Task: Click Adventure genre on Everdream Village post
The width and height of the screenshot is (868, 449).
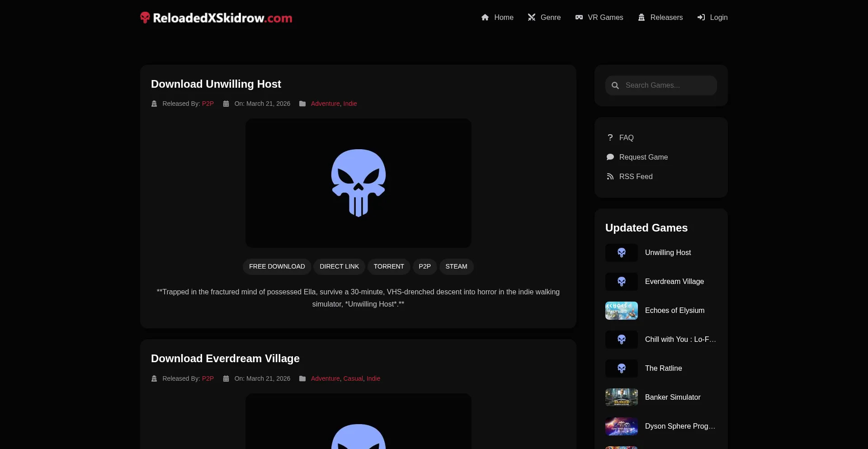Action: (325, 378)
